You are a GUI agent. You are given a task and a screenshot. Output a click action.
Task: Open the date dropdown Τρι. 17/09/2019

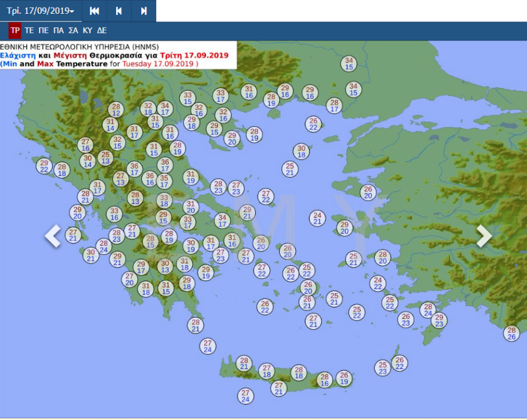[x=41, y=11]
